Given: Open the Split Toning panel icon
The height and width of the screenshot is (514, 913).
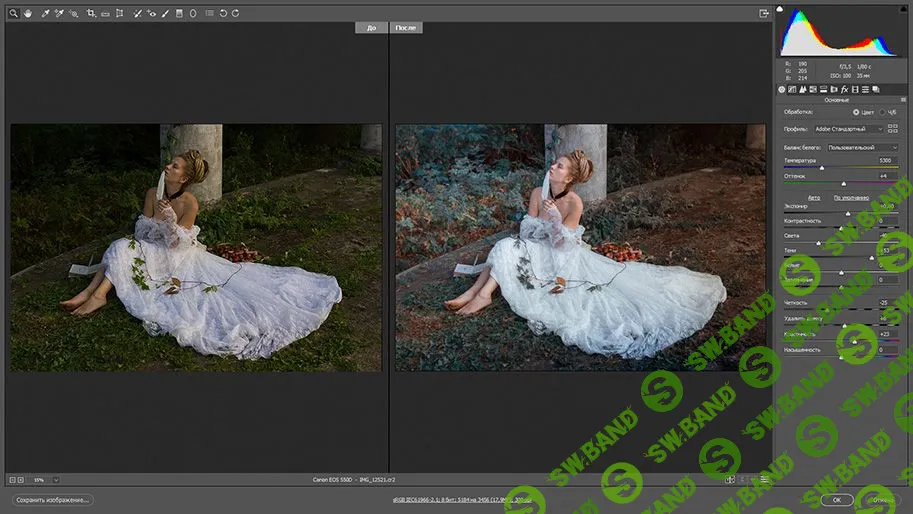Looking at the screenshot, I should coord(823,89).
